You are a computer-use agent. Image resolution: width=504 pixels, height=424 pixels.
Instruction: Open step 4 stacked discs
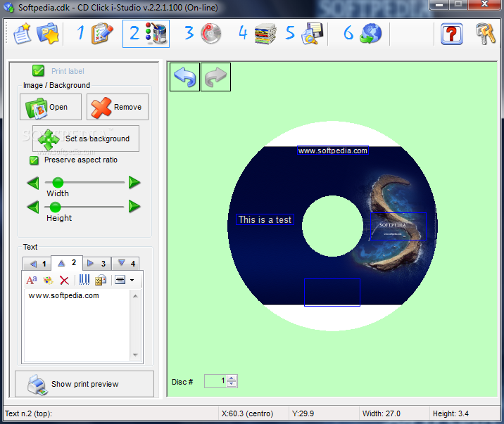pyautogui.click(x=257, y=33)
